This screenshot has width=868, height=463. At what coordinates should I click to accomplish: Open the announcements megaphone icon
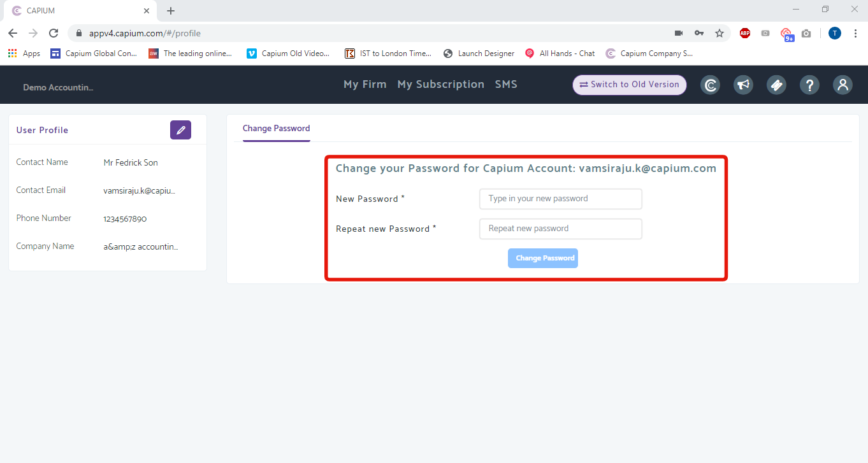[x=743, y=85]
